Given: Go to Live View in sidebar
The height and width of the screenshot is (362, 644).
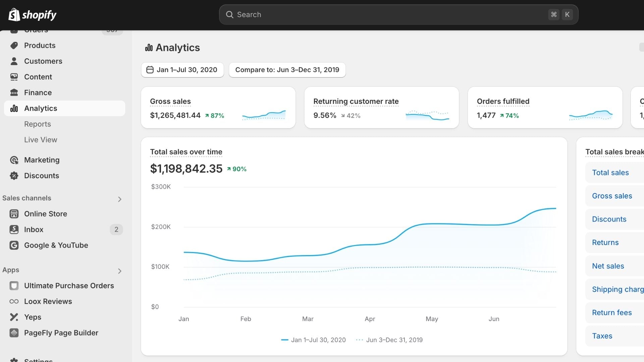Looking at the screenshot, I should tap(41, 140).
